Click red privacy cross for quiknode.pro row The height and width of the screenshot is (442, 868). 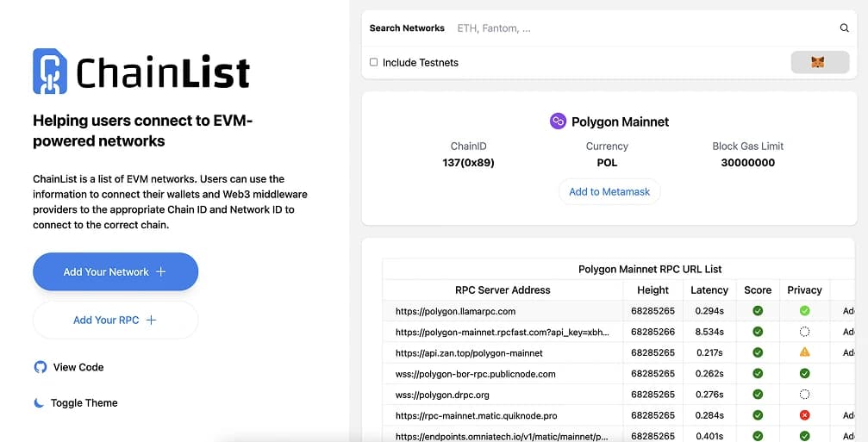click(x=804, y=415)
